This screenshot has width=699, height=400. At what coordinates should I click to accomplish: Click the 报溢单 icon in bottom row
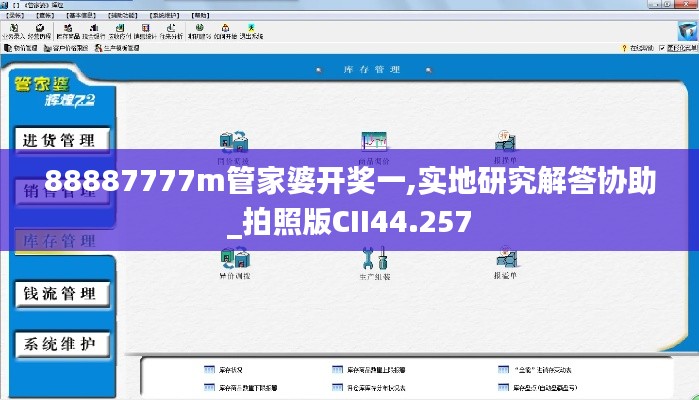coord(506,260)
